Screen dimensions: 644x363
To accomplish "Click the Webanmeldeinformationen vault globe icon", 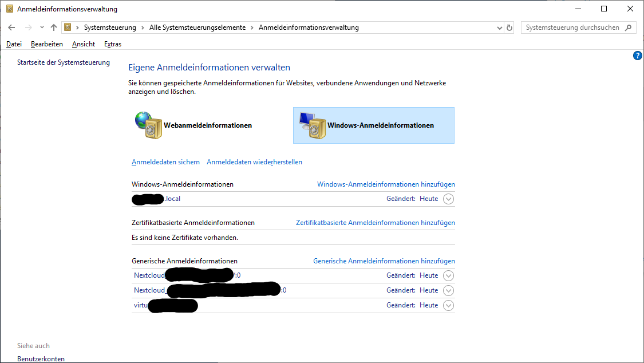I will 148,125.
